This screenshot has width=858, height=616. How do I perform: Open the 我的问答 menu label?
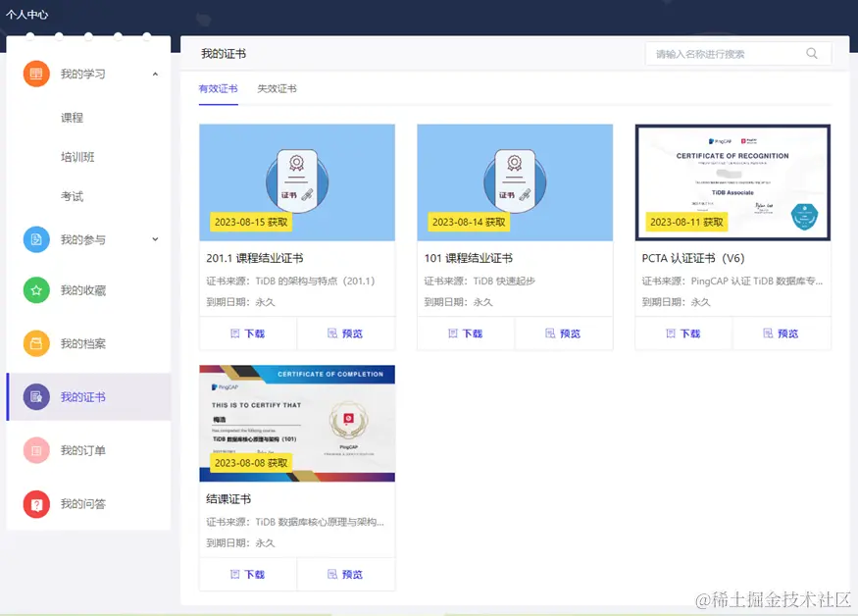coord(83,504)
